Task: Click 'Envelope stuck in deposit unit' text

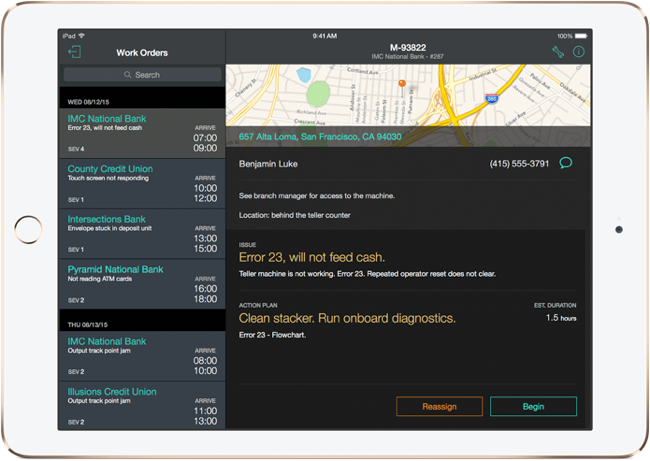Action: click(109, 228)
